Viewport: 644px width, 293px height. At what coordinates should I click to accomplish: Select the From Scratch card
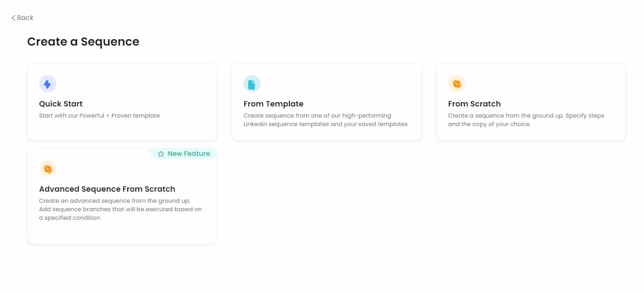[x=531, y=102]
